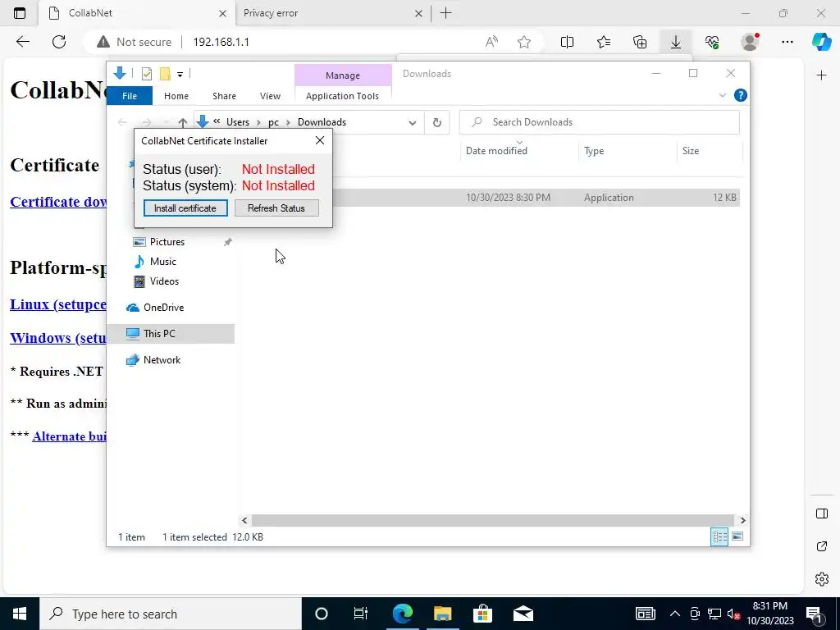Viewport: 840px width, 630px height.
Task: Click Refresh Status button
Action: [x=276, y=208]
